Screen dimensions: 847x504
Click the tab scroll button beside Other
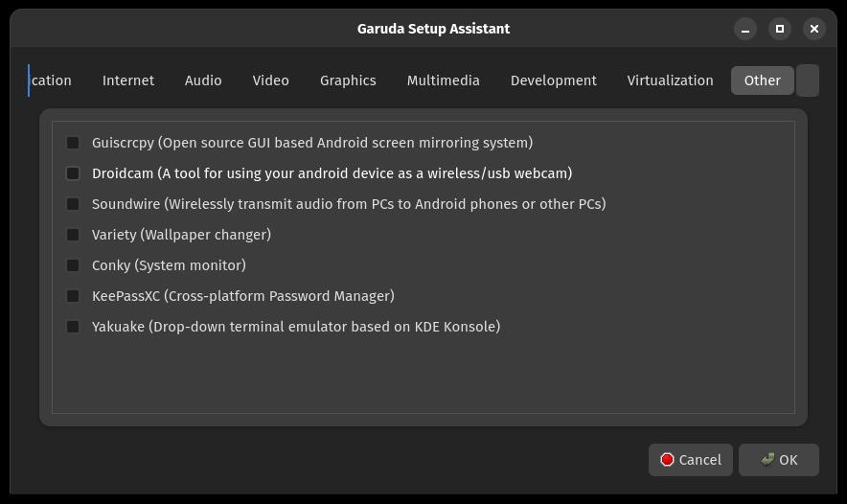[808, 80]
